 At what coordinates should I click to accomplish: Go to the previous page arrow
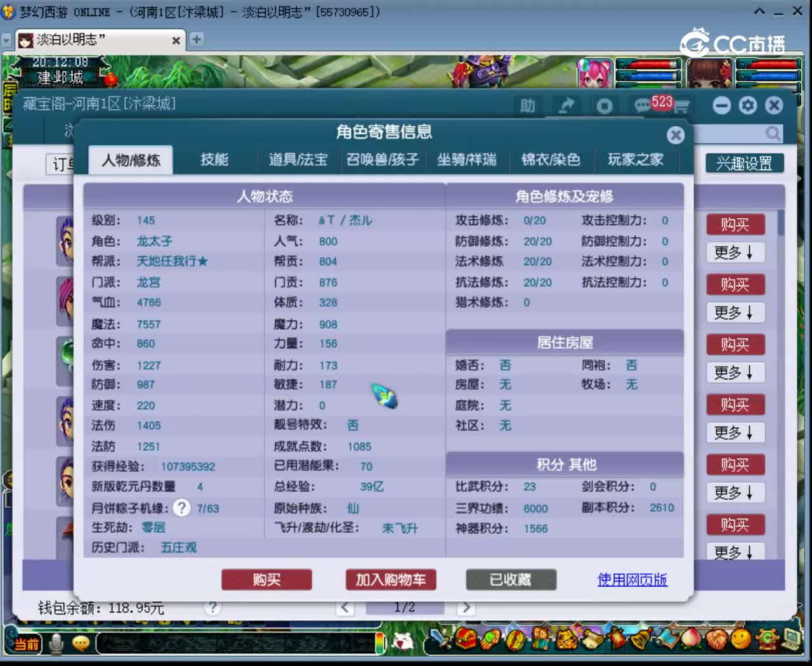tap(345, 608)
